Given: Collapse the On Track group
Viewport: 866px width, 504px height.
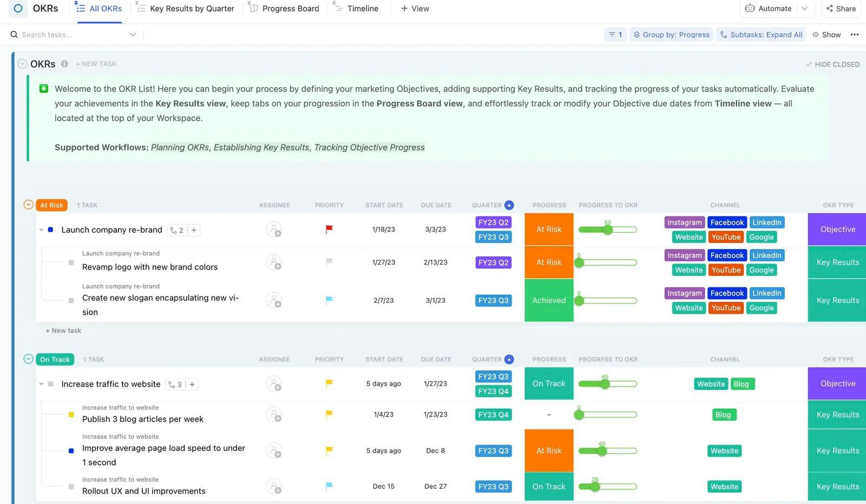Looking at the screenshot, I should [x=28, y=359].
